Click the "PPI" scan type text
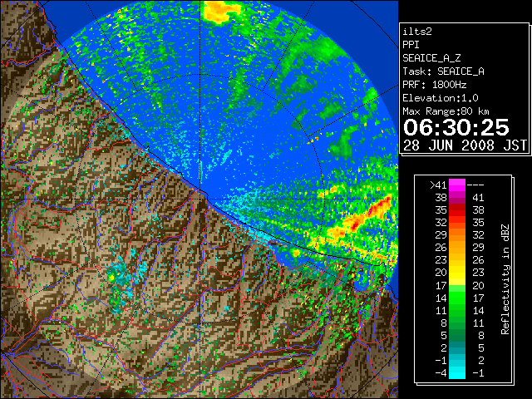 click(x=411, y=45)
